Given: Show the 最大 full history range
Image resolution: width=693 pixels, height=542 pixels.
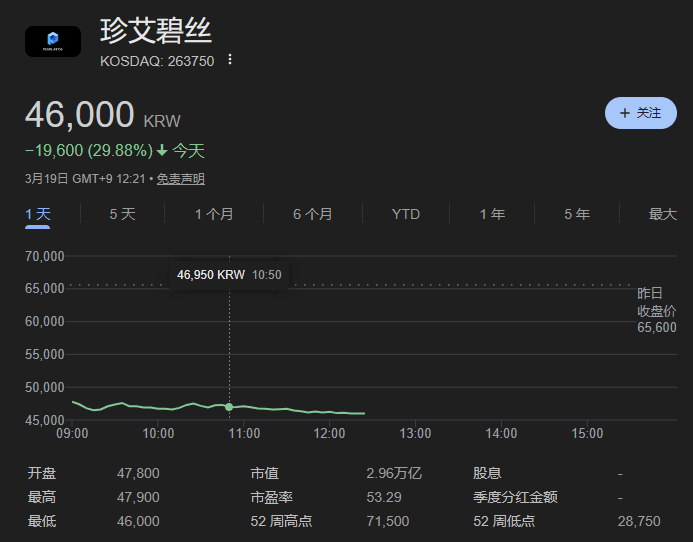Looking at the screenshot, I should point(662,214).
